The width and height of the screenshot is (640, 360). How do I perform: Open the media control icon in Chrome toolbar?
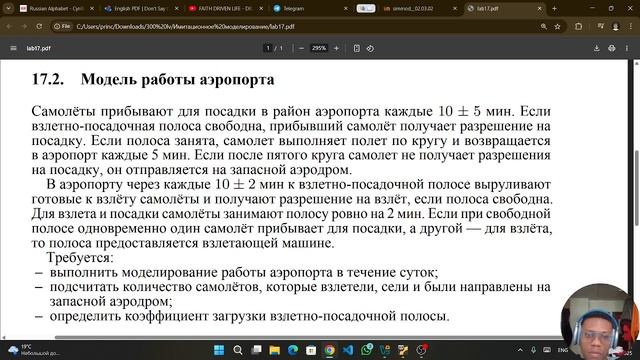coord(600,27)
